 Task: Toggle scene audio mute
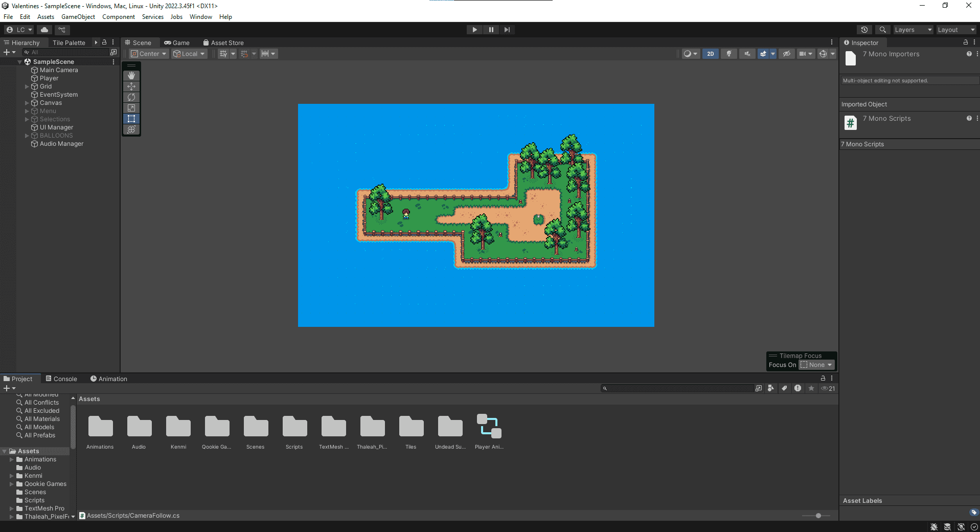pos(747,54)
